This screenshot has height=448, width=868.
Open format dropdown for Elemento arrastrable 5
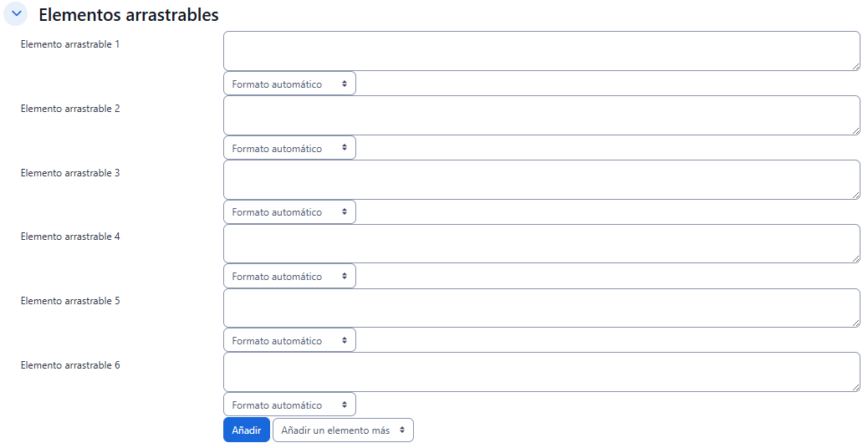(x=289, y=340)
